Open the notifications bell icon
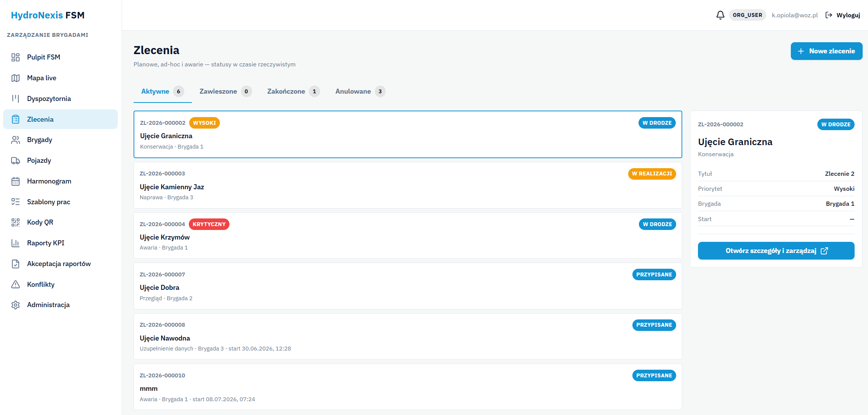Screen dimensions: 868x415 (x=720, y=15)
